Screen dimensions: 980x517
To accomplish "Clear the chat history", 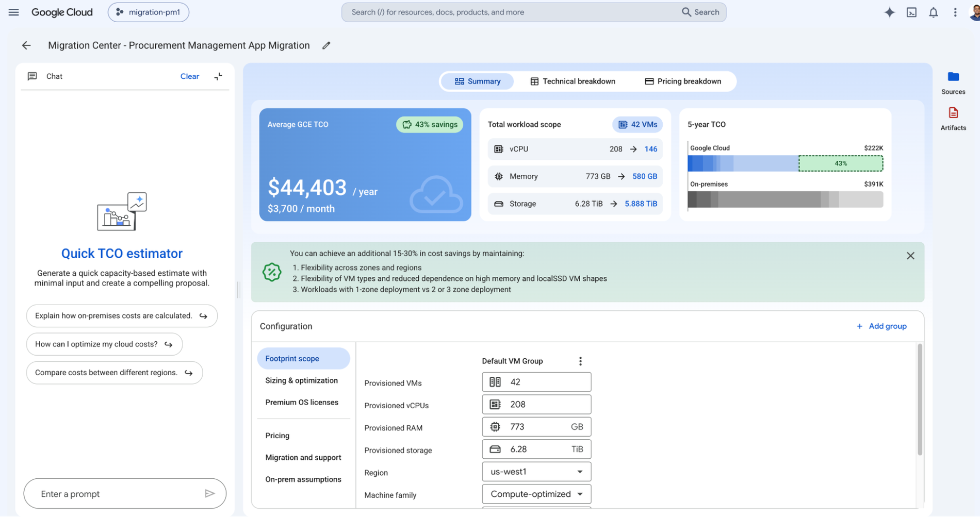I will 189,76.
